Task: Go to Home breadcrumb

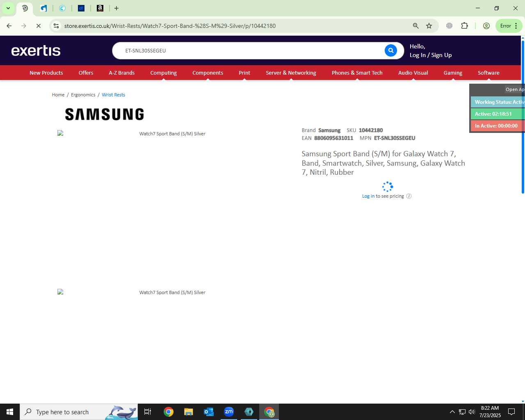Action: [58, 95]
